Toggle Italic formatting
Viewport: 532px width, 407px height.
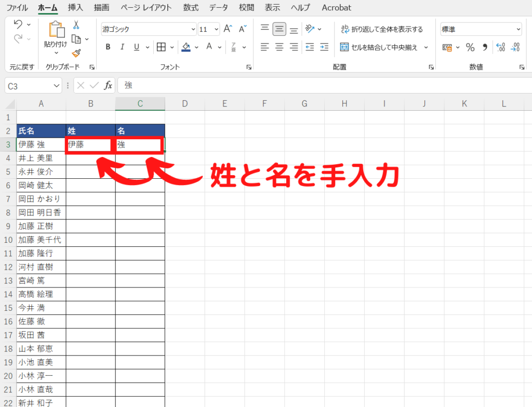122,47
